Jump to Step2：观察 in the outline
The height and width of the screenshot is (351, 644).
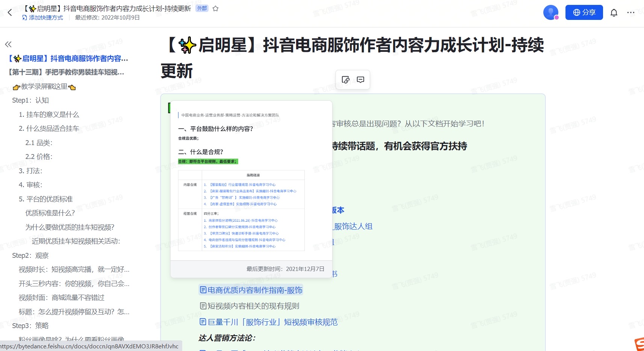click(x=30, y=256)
